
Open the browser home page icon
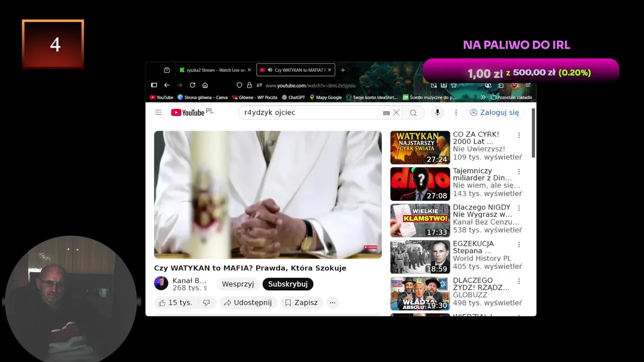pyautogui.click(x=205, y=85)
